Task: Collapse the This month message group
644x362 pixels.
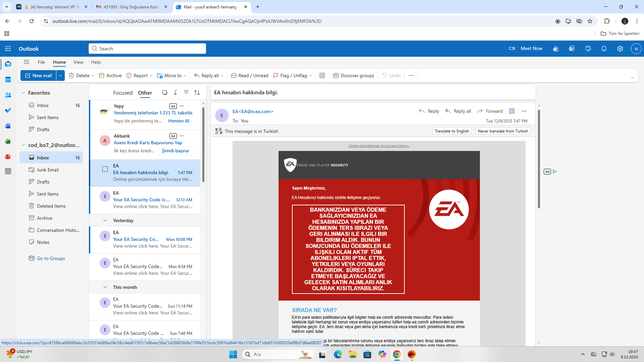Action: [x=105, y=287]
